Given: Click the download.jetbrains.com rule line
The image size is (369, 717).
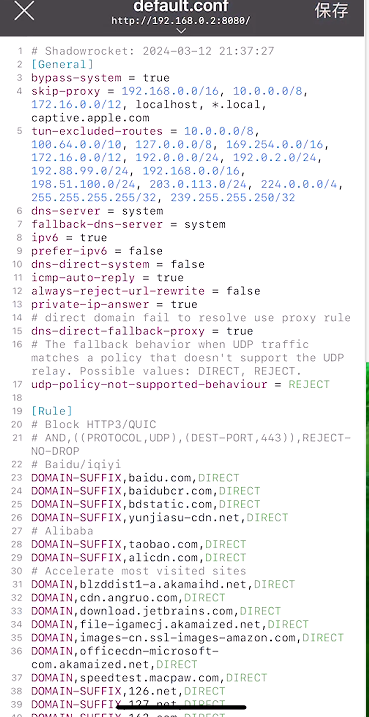Looking at the screenshot, I should click(156, 611).
